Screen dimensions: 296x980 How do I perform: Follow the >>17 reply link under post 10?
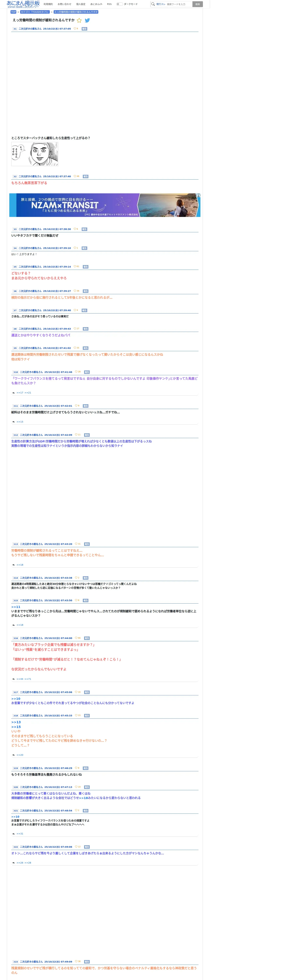coord(20,393)
